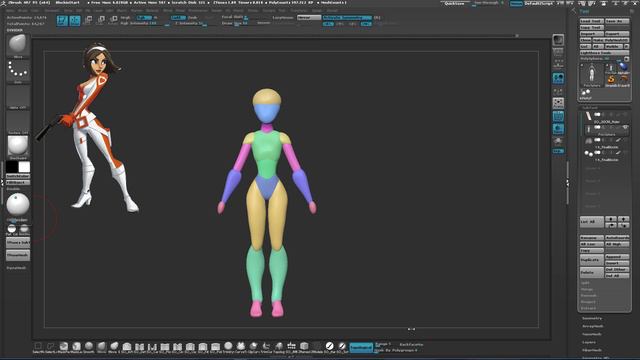
Task: Select the MaskLasso brush in the bottom shelf
Action: 76,347
